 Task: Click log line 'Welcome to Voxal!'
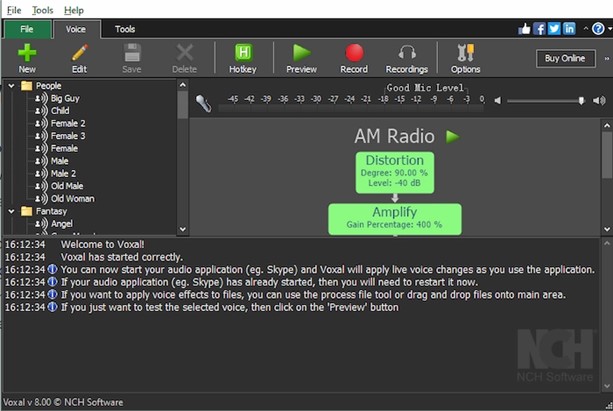tap(102, 244)
